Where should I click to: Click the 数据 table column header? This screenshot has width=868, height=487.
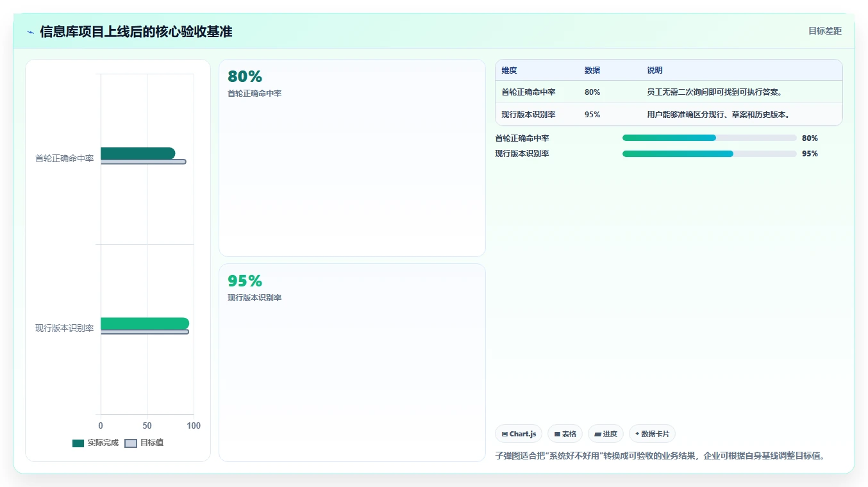(592, 70)
